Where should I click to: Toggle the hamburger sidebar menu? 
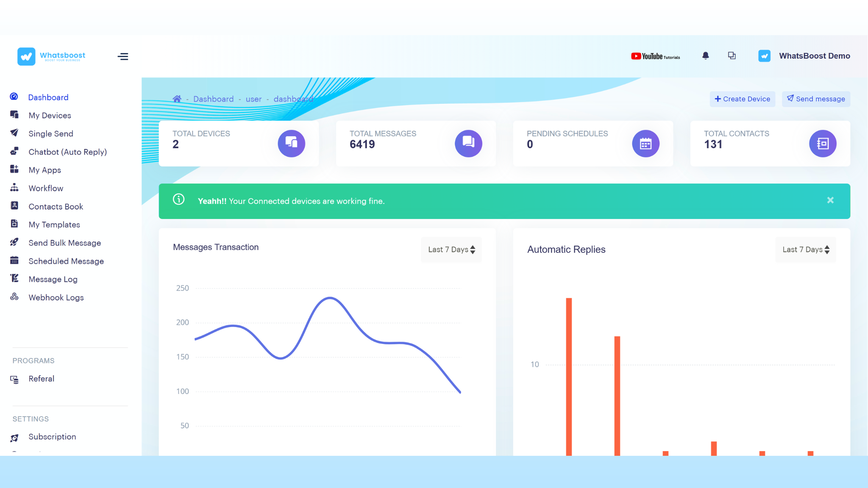coord(123,56)
